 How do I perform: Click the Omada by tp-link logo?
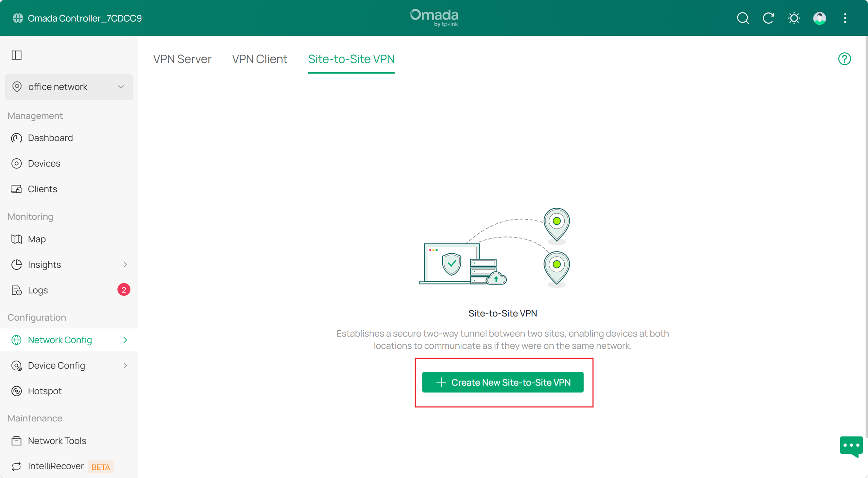[434, 18]
